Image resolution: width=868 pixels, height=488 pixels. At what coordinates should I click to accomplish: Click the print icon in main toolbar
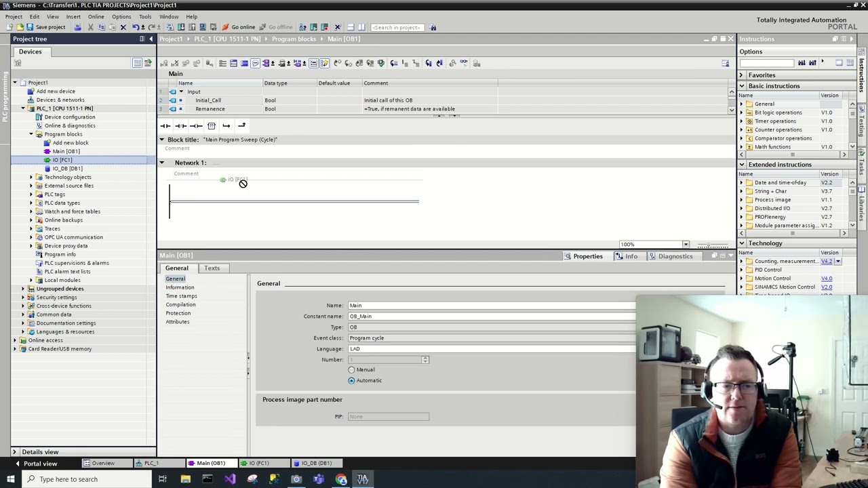[77, 27]
